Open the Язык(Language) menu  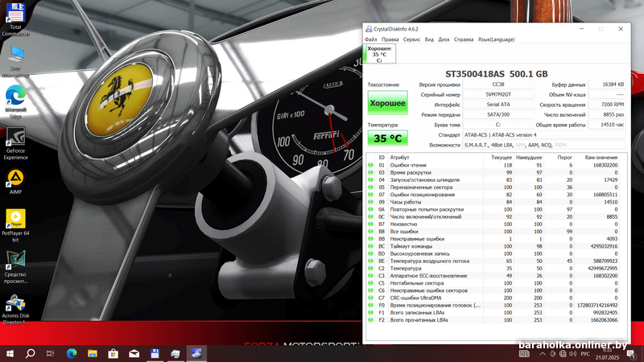pyautogui.click(x=496, y=39)
